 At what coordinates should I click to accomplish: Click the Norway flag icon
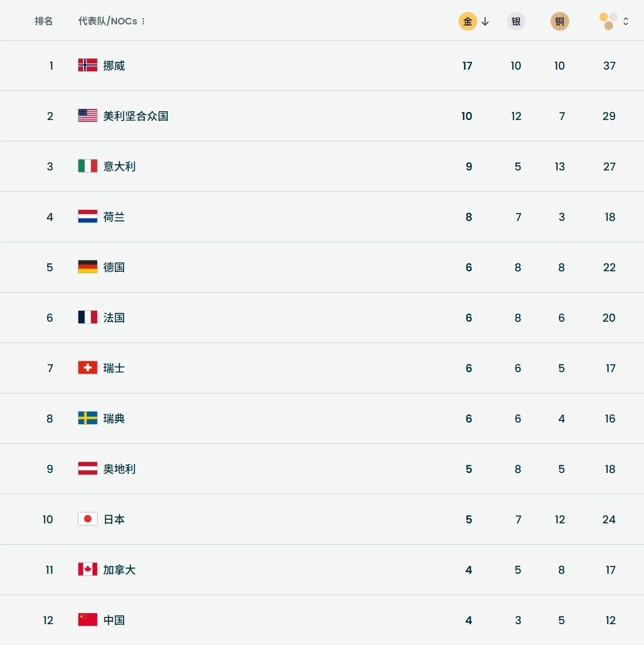(88, 65)
